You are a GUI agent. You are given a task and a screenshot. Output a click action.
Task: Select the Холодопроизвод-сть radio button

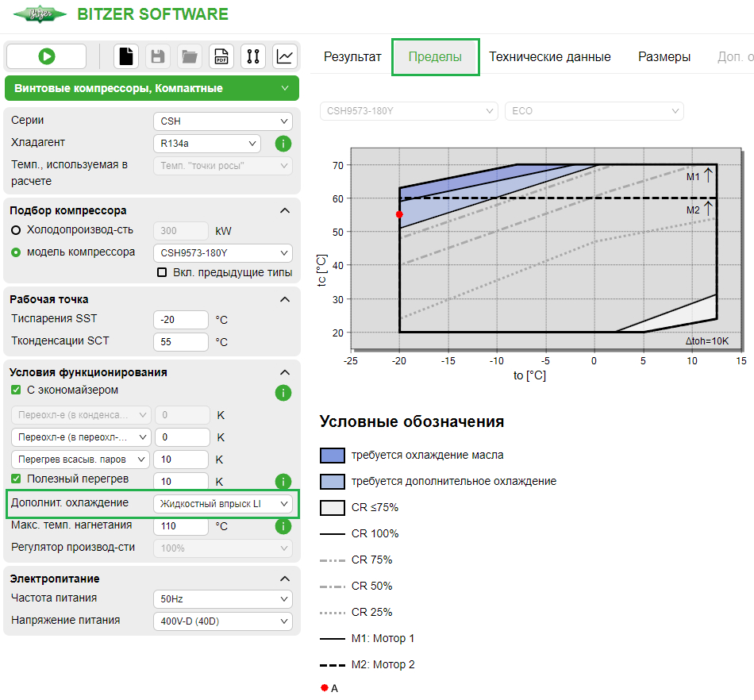(x=16, y=230)
